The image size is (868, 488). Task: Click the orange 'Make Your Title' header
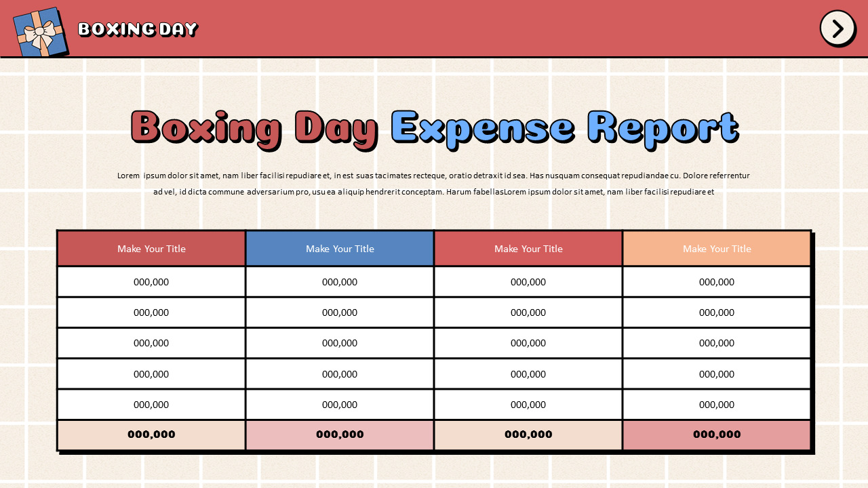coord(717,248)
